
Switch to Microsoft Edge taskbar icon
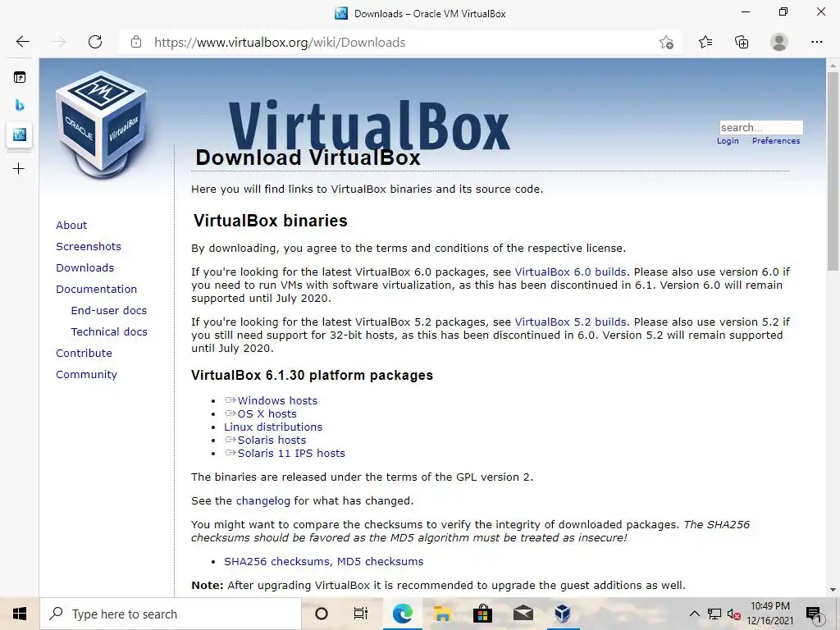(402, 614)
